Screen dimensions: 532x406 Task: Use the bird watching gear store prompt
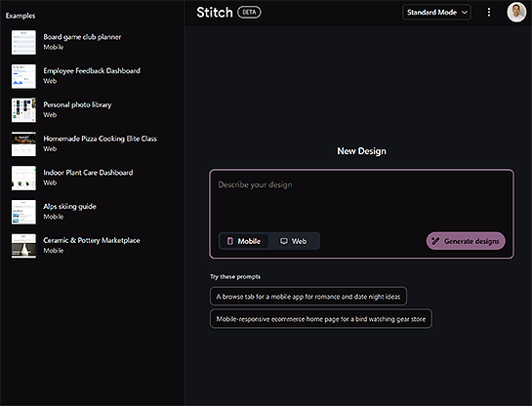(320, 319)
